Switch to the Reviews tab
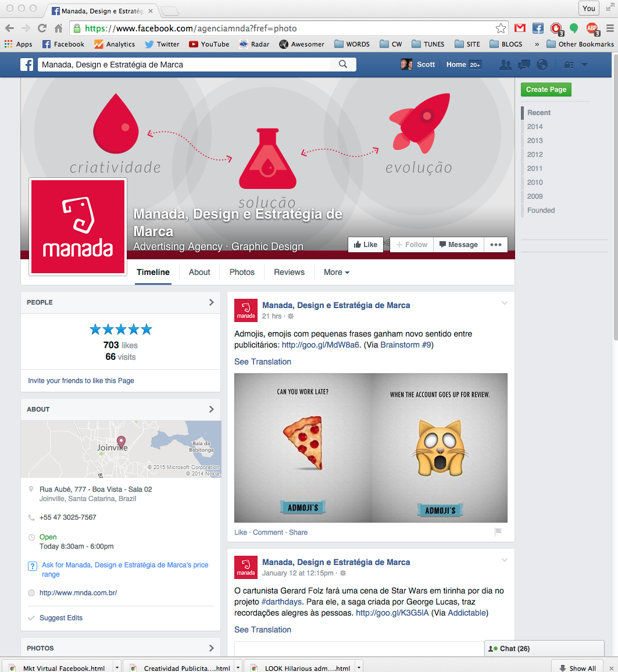Image resolution: width=618 pixels, height=672 pixels. (x=290, y=272)
